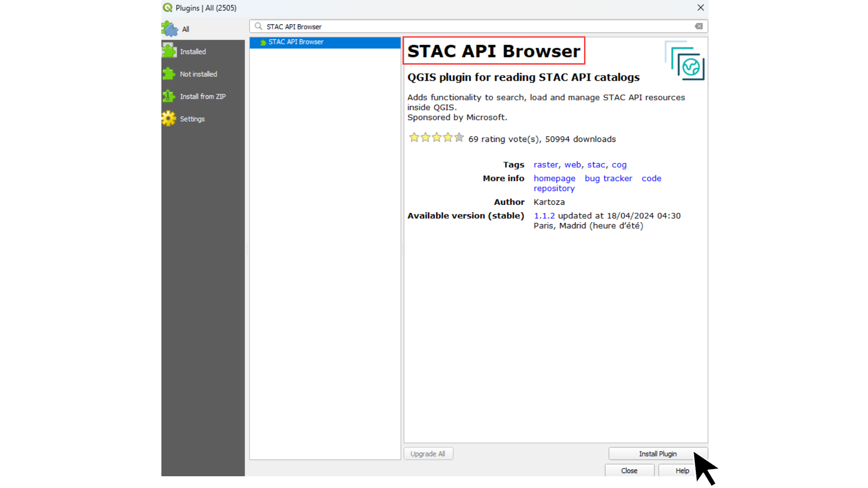Open the Install from ZIP tab
This screenshot has height=488, width=868.
203,96
